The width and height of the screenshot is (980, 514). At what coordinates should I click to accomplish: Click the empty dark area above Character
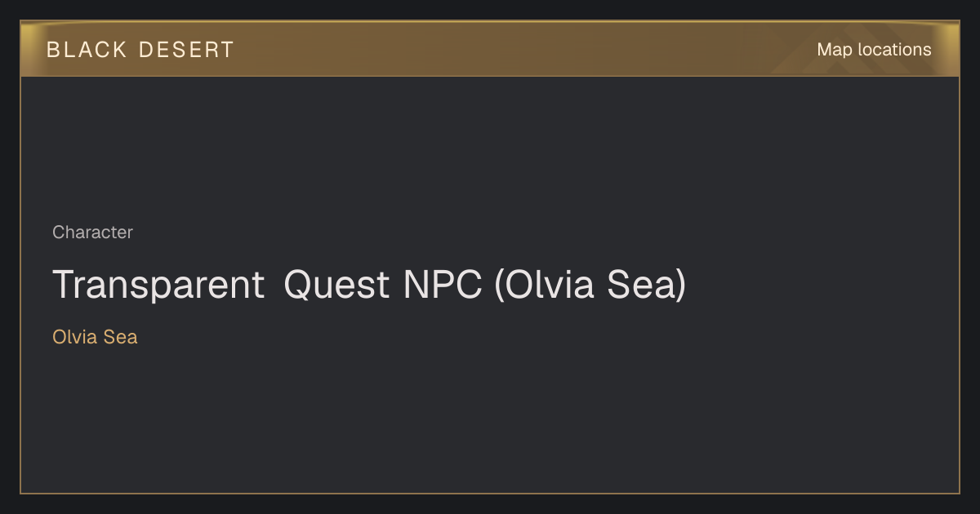tap(490, 147)
